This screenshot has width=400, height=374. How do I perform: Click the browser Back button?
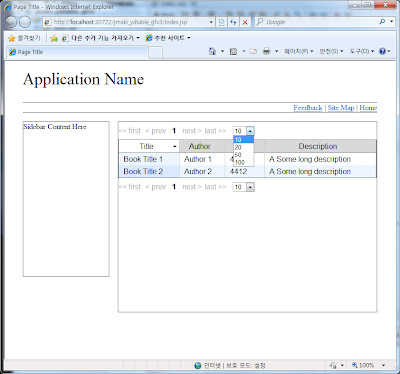11,22
